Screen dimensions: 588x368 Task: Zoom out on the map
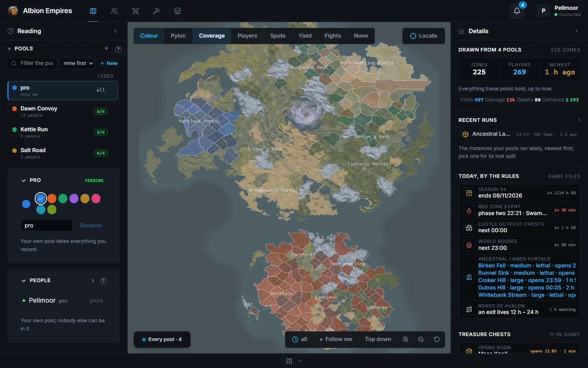[421, 339]
